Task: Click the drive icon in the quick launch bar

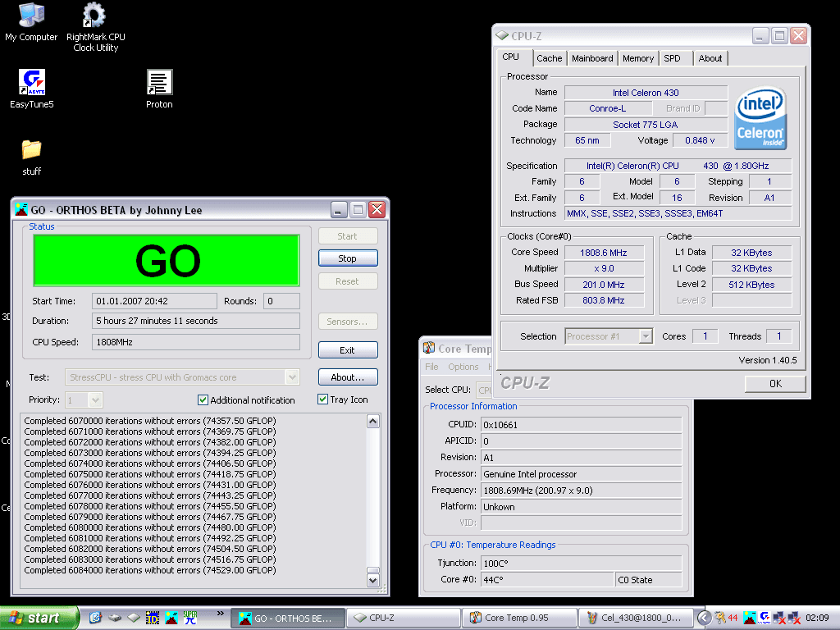Action: [x=115, y=618]
